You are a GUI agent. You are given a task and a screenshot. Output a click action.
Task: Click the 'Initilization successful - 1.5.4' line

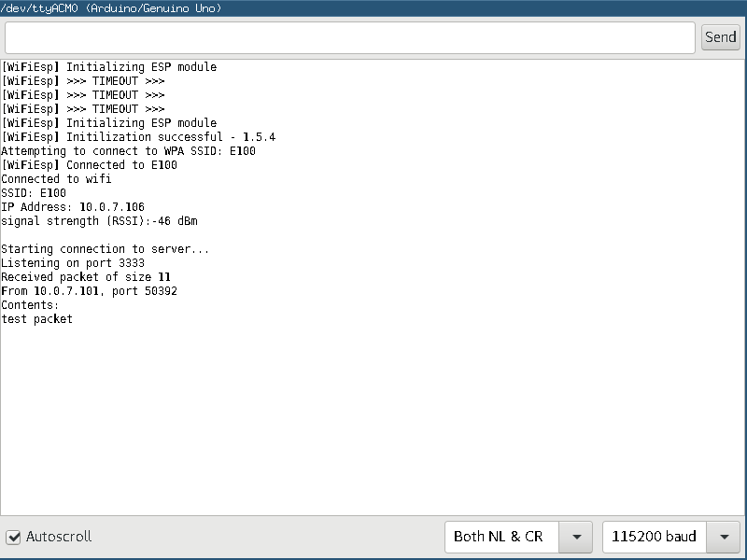point(138,137)
